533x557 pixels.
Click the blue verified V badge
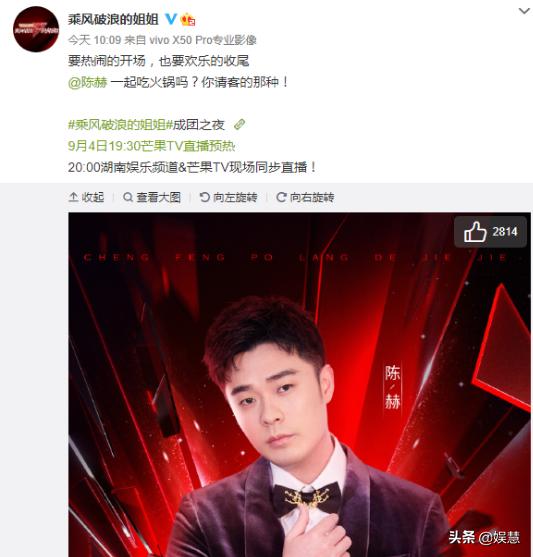(x=171, y=18)
